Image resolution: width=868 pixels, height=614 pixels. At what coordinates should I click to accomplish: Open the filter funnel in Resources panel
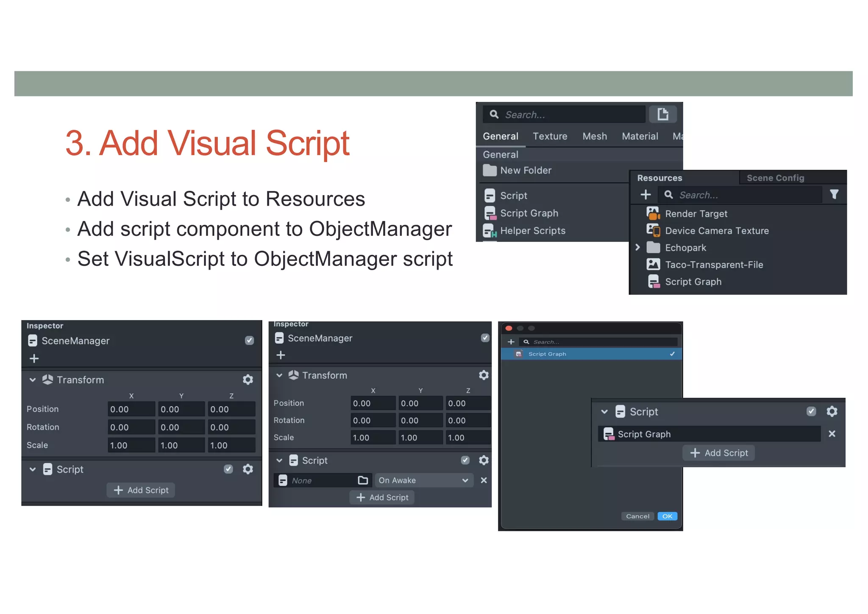coord(834,195)
